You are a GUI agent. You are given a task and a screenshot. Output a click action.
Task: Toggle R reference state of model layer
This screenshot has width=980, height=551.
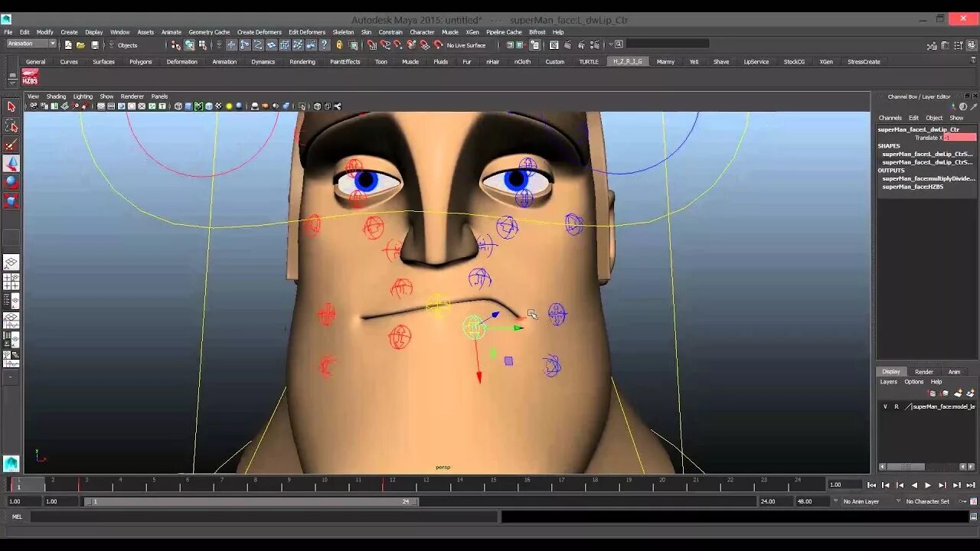coord(896,406)
